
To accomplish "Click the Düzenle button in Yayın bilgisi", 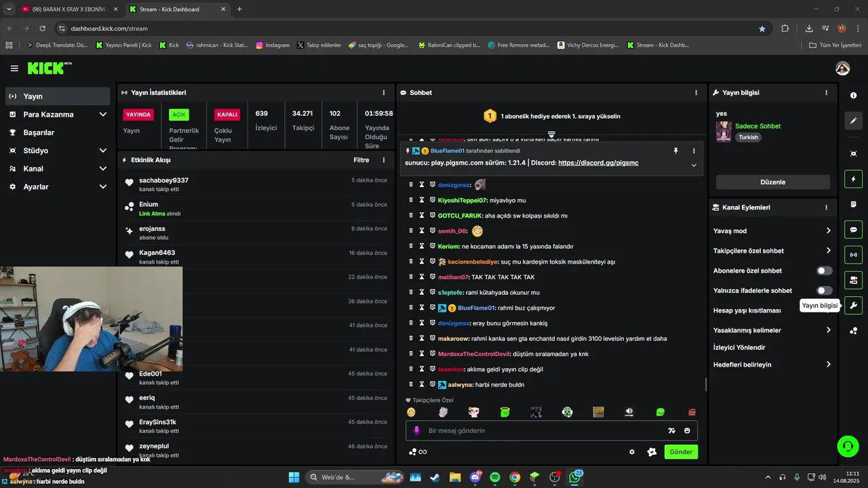I will tap(772, 182).
